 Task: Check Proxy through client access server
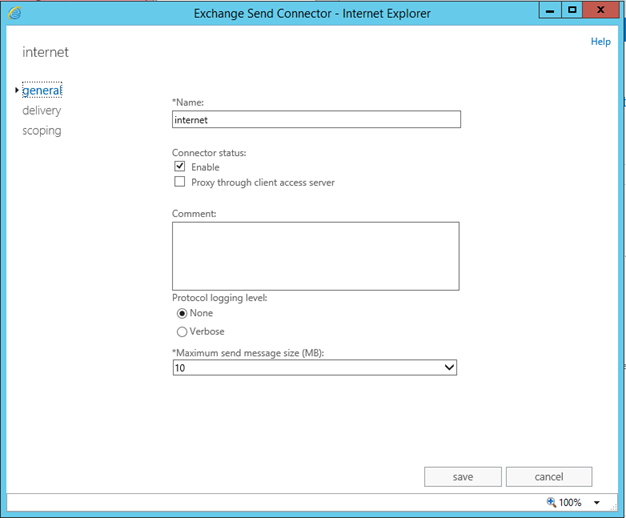coord(180,182)
